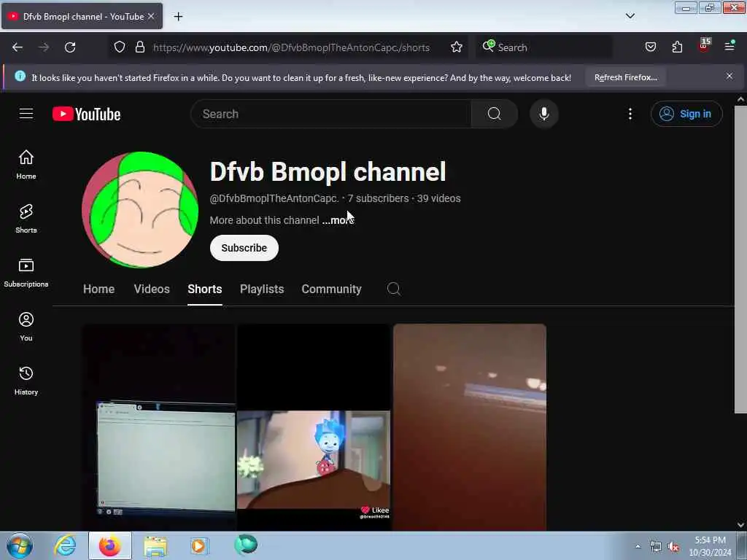
Task: Open Shorts in the YouTube sidebar
Action: point(26,219)
